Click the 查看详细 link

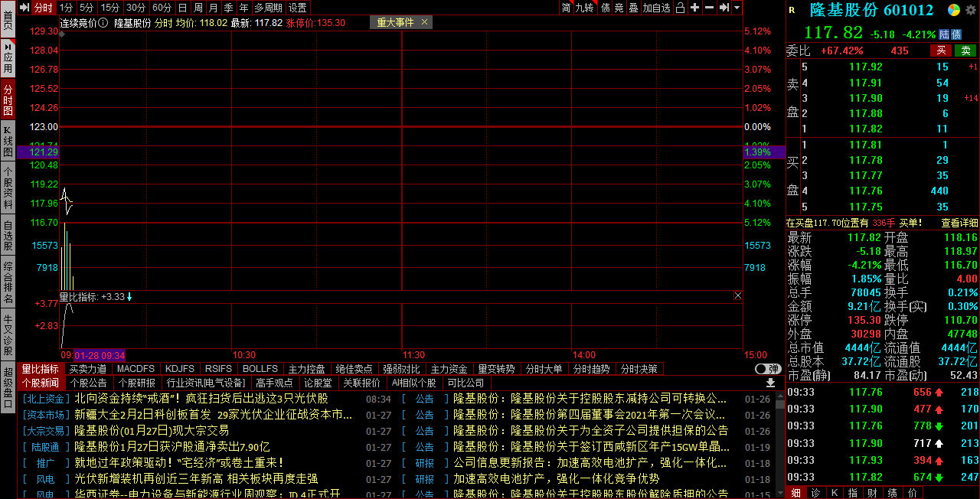[959, 223]
